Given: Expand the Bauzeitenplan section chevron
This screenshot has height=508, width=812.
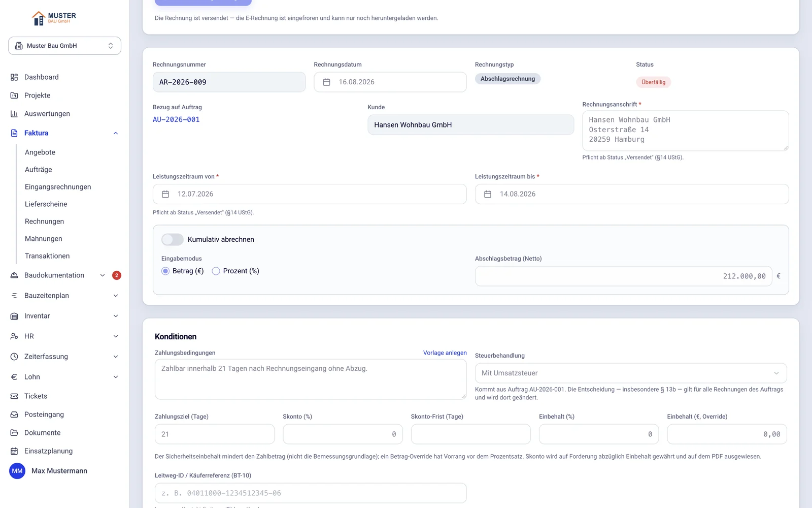Looking at the screenshot, I should (x=116, y=296).
